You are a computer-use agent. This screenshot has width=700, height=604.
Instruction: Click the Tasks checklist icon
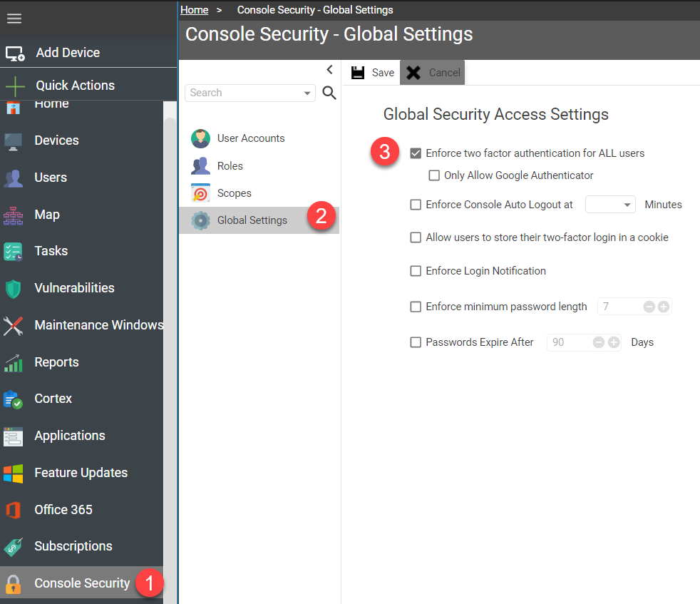[x=13, y=251]
